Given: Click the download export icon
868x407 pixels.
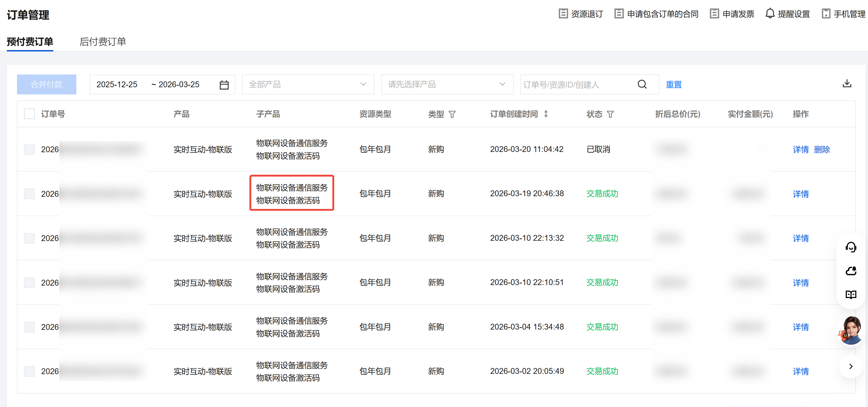Looking at the screenshot, I should point(847,84).
